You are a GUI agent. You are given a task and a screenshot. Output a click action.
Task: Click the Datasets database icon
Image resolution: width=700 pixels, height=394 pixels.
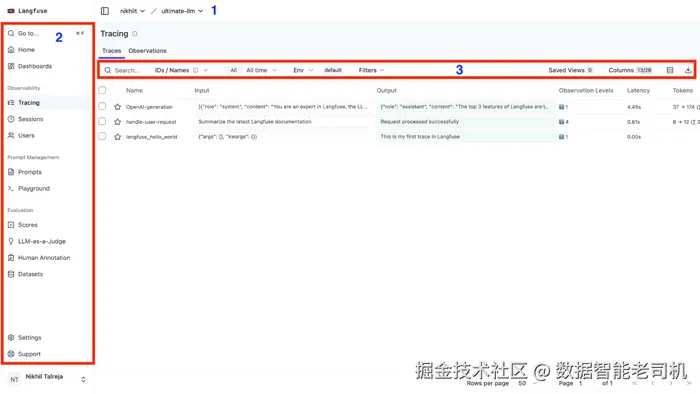click(x=11, y=274)
